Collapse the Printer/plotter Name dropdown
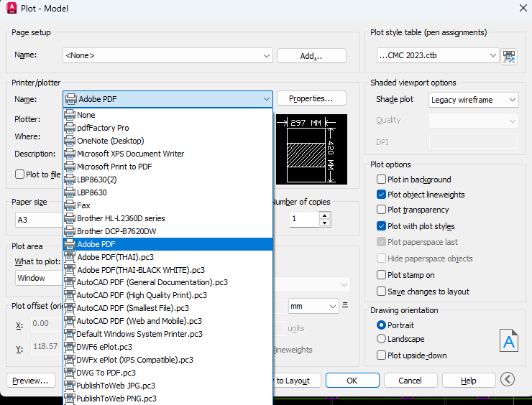Viewport: 532px width, 405px height. 168,99
